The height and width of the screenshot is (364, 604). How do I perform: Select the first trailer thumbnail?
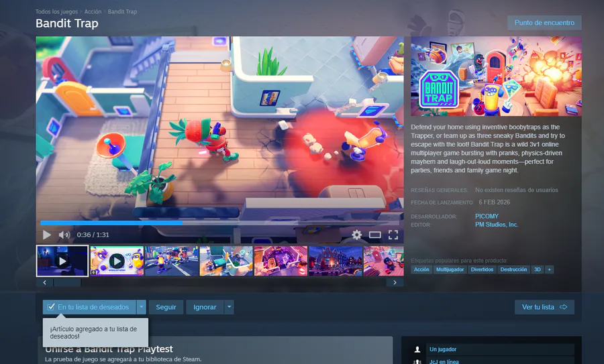62,261
